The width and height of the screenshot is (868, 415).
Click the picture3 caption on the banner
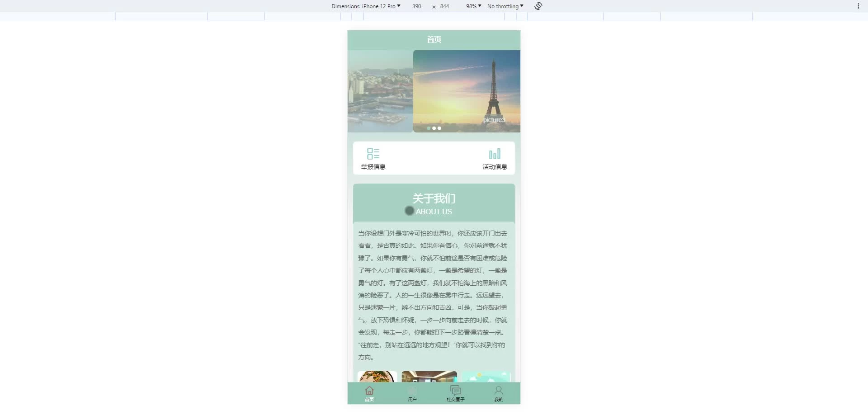[494, 120]
